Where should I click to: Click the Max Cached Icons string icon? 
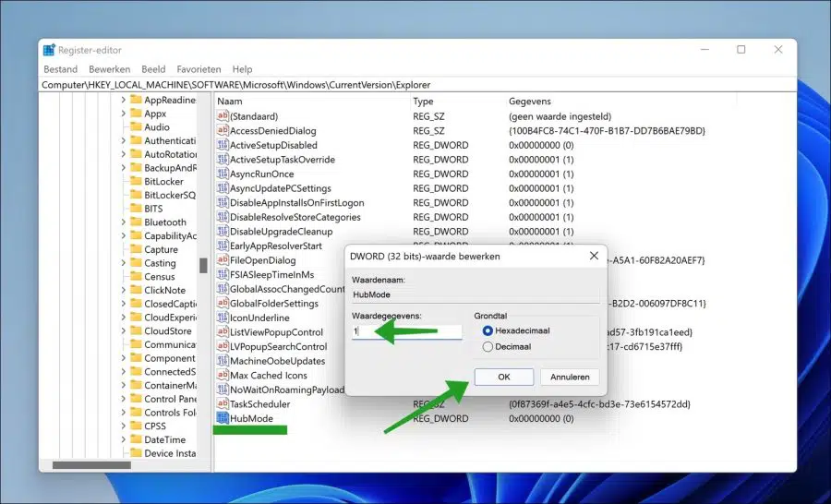click(223, 375)
